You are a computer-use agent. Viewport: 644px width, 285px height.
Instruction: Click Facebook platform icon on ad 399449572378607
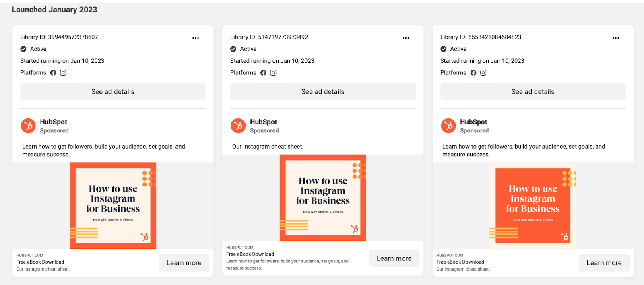pos(53,73)
